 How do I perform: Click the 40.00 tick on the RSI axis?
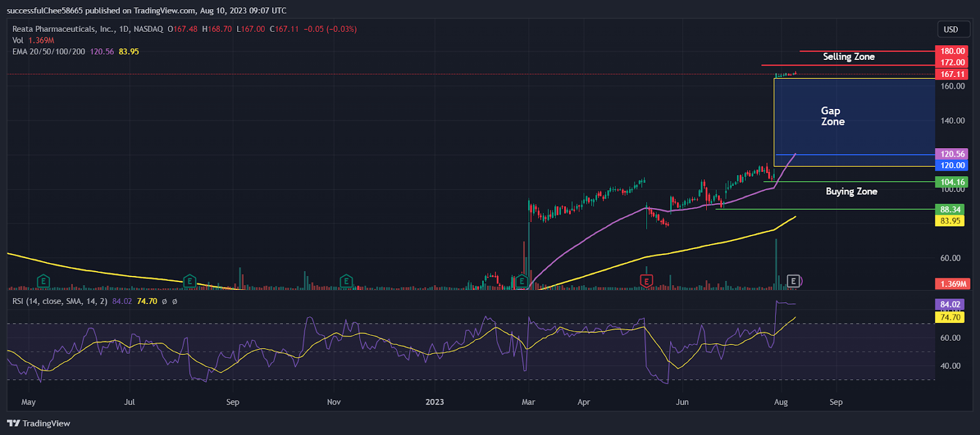pyautogui.click(x=951, y=366)
